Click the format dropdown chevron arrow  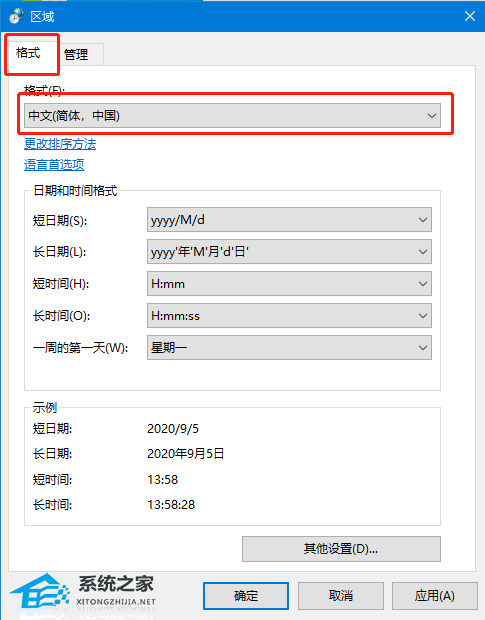point(432,116)
